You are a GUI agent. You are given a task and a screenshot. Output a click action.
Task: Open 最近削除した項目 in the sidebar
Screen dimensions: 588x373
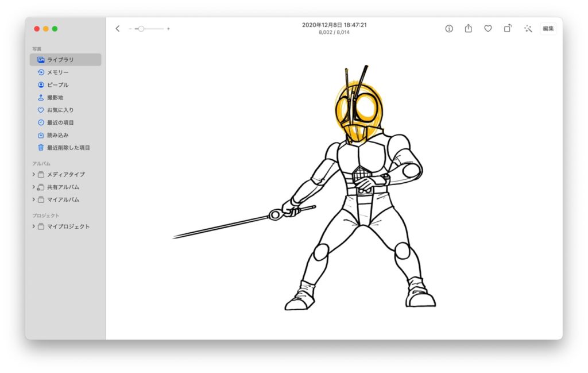coord(65,148)
